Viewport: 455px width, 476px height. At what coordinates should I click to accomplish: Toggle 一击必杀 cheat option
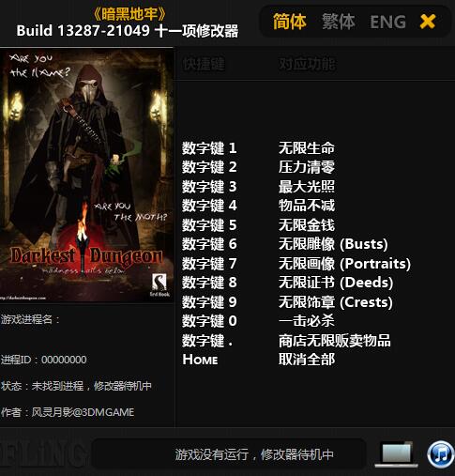[307, 321]
